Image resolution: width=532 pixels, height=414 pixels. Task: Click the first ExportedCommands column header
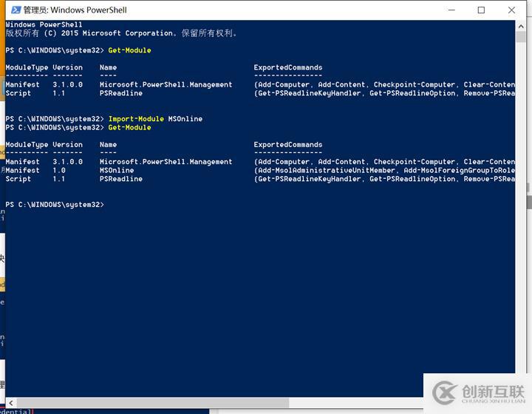(288, 67)
